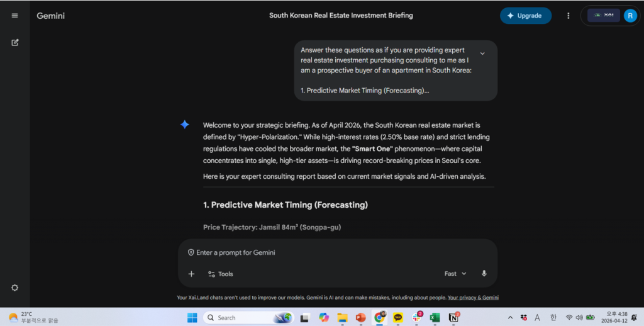Screen dimensions: 644x326
Task: Open KakaoTalk from the taskbar
Action: point(397,318)
